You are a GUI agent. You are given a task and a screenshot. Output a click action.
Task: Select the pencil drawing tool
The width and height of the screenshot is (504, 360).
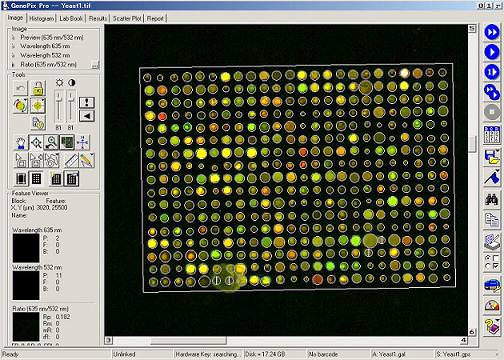[86, 160]
